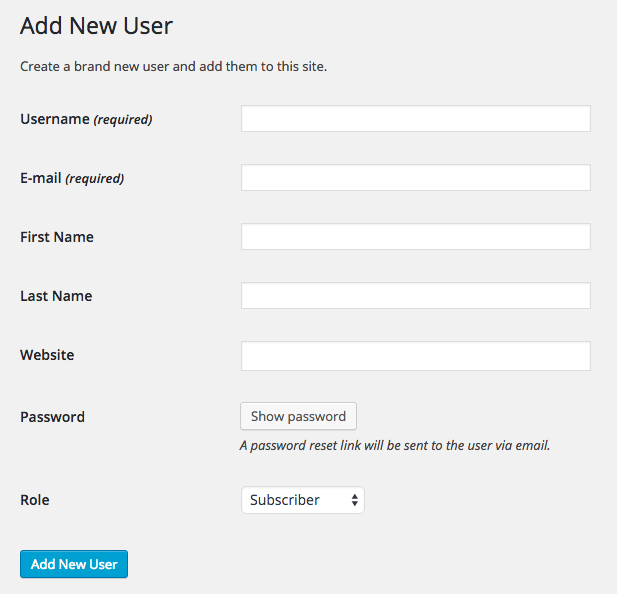The width and height of the screenshot is (617, 594).
Task: Click into the First Name field
Action: 415,237
